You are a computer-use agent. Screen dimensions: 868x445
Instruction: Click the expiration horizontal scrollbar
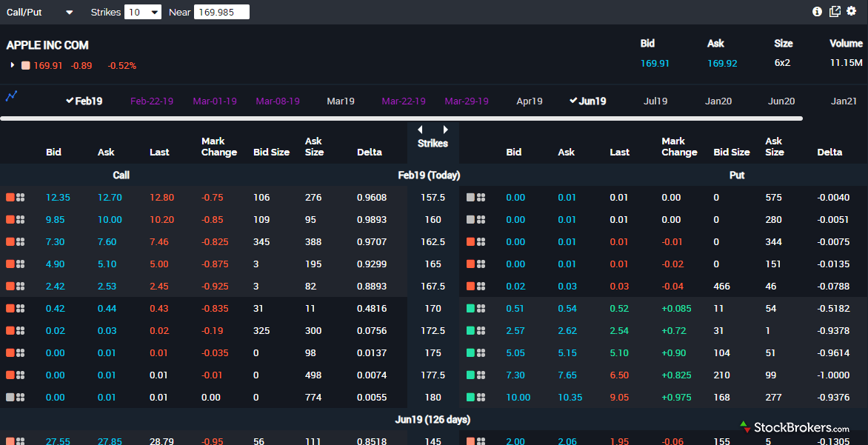pyautogui.click(x=401, y=118)
